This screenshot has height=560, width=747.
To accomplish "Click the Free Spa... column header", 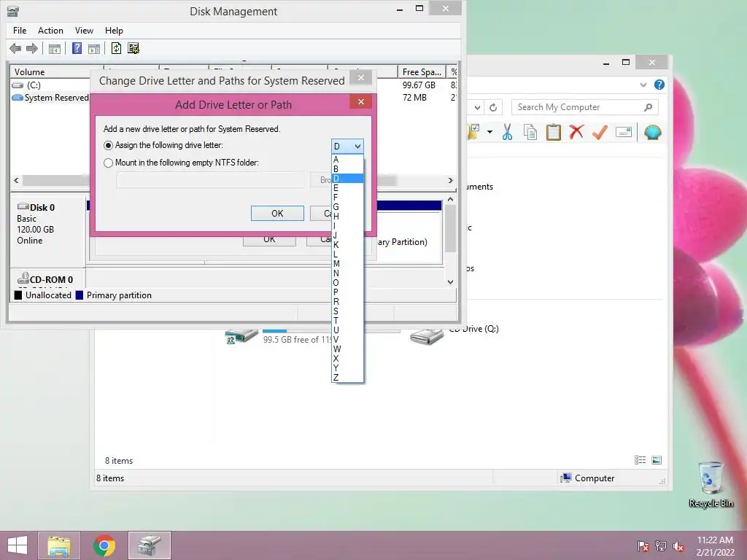I will (422, 72).
